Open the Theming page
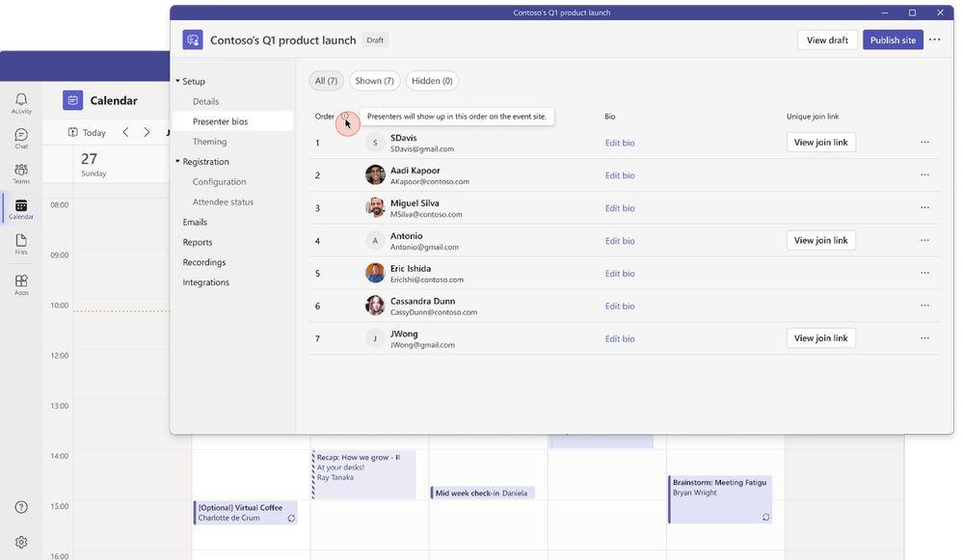The height and width of the screenshot is (560, 963). 209,142
